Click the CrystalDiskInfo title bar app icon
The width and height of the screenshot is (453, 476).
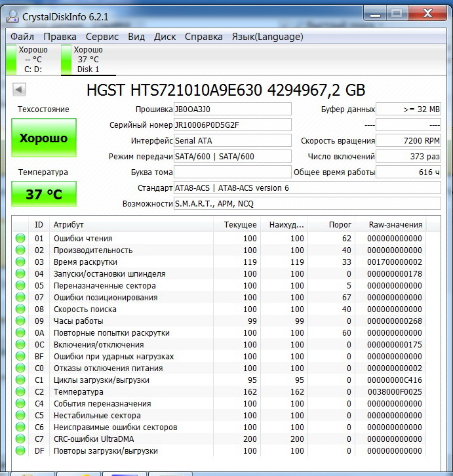[x=12, y=16]
